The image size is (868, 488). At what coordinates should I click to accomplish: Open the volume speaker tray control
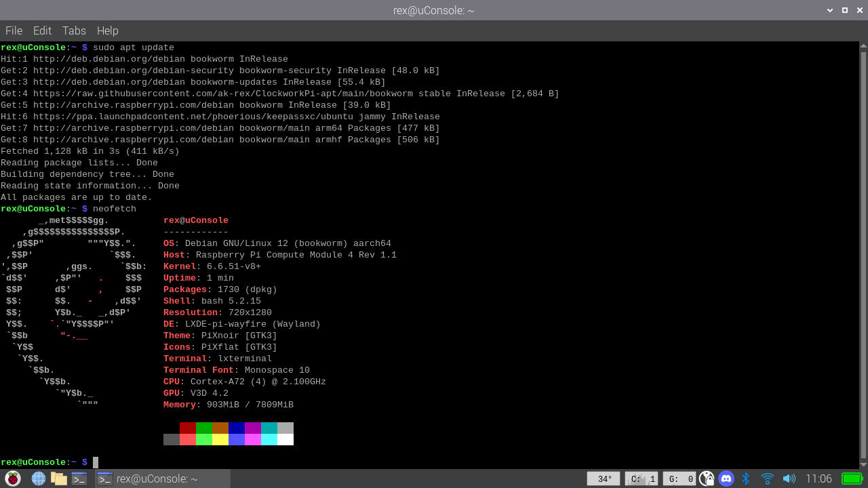click(x=789, y=479)
